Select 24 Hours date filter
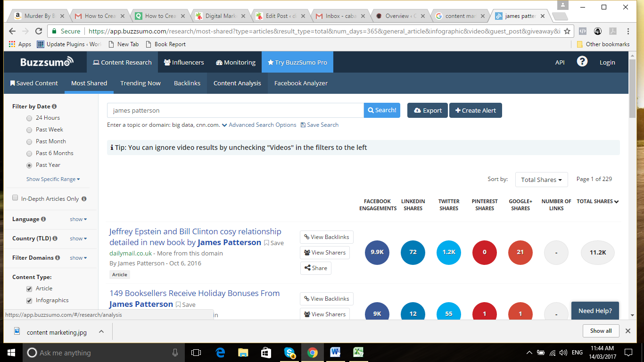This screenshot has width=644, height=362. (x=29, y=118)
